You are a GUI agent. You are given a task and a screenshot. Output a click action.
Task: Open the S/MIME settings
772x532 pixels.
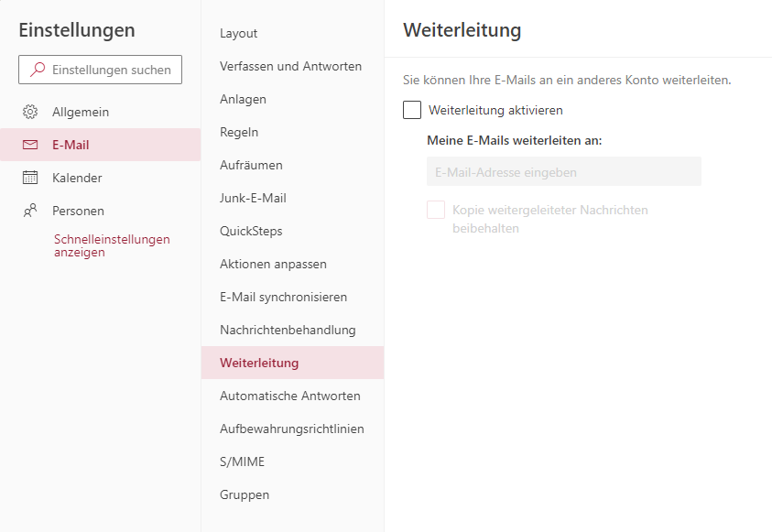click(x=242, y=461)
